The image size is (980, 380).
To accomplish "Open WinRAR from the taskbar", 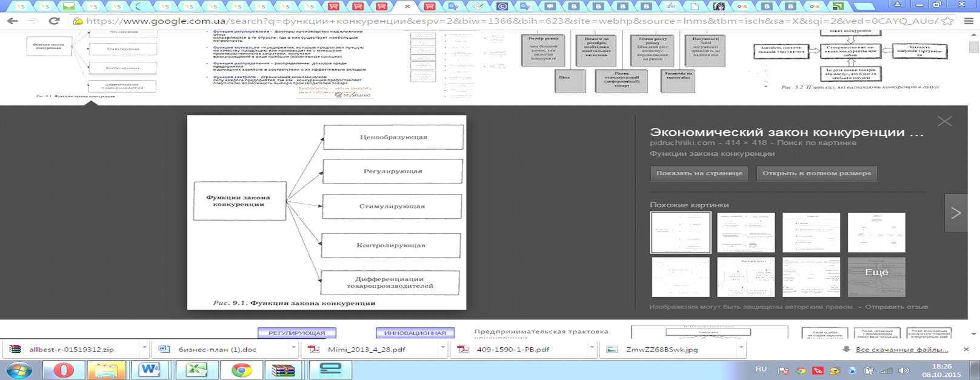I will [x=283, y=370].
